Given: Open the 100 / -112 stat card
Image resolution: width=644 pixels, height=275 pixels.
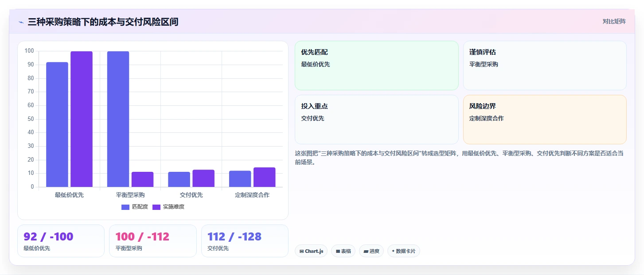Looking at the screenshot, I should click(x=153, y=241).
